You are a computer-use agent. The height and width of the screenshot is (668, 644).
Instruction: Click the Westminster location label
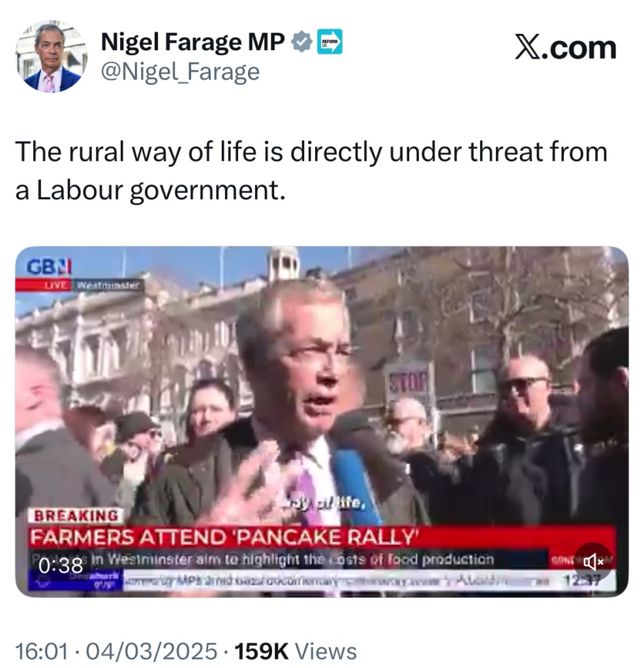point(108,285)
